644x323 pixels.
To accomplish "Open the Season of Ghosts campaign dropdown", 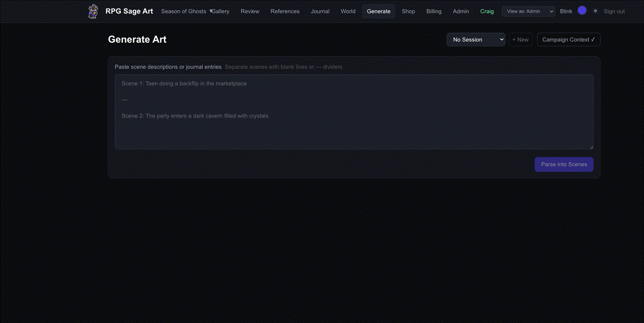I will click(186, 11).
